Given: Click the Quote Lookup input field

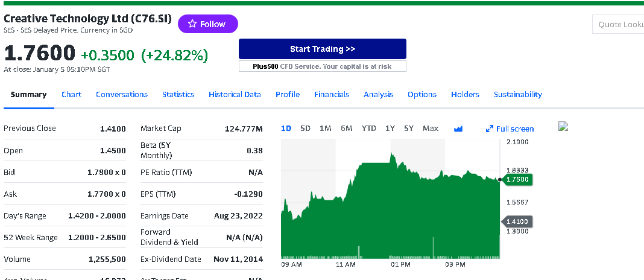Looking at the screenshot, I should (x=618, y=24).
